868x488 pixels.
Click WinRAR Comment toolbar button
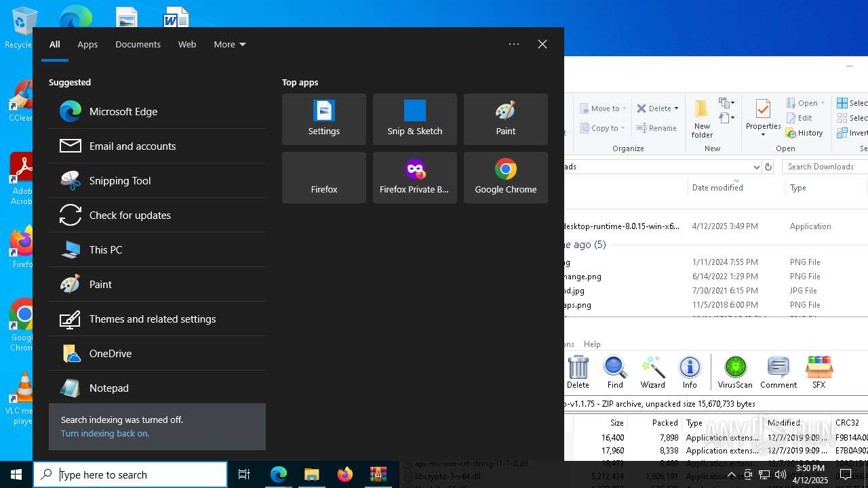[778, 372]
